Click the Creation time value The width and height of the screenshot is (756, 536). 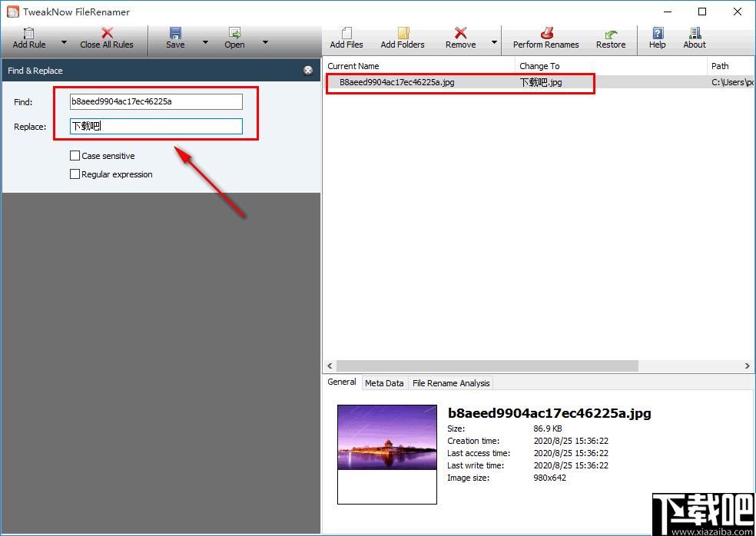(571, 441)
